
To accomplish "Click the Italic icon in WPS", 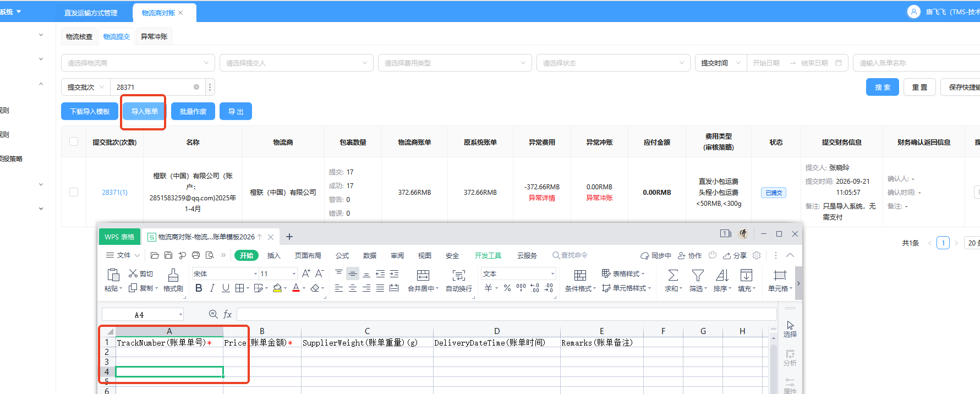I will (x=212, y=288).
